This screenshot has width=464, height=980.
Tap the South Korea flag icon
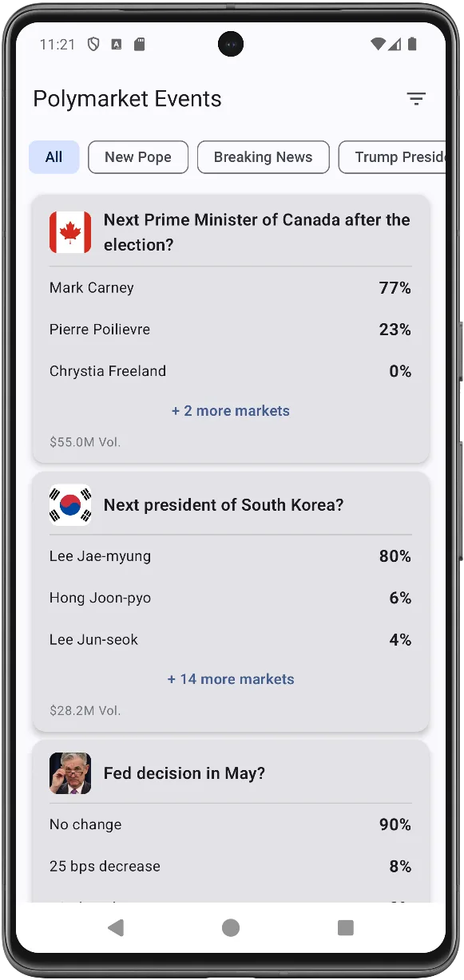coord(70,505)
